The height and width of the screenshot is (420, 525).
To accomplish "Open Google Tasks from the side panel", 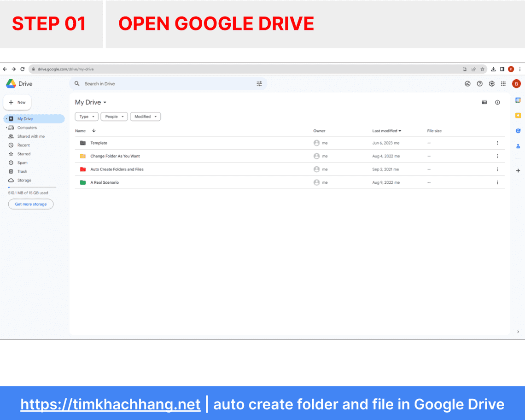I will click(518, 131).
